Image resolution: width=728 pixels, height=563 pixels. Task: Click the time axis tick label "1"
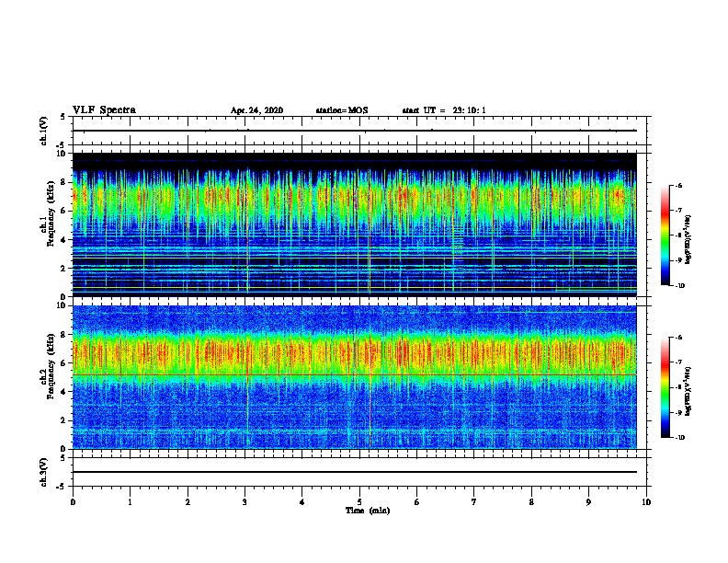point(130,502)
